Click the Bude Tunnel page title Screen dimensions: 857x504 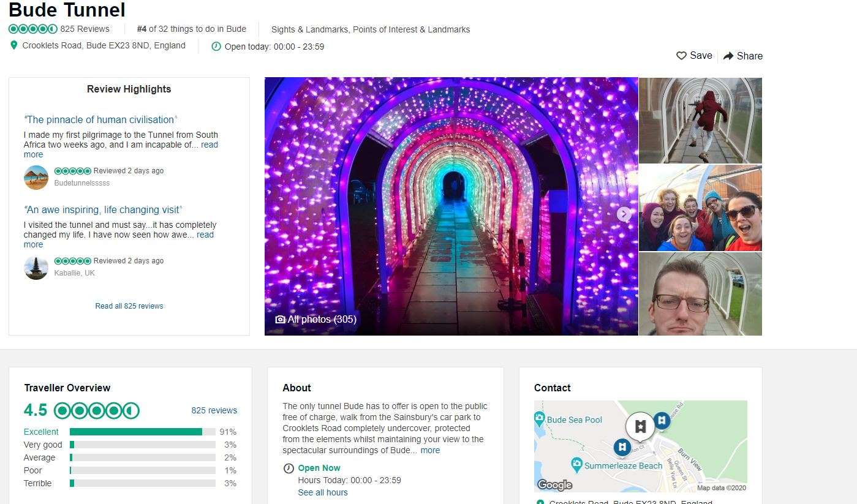coord(67,10)
